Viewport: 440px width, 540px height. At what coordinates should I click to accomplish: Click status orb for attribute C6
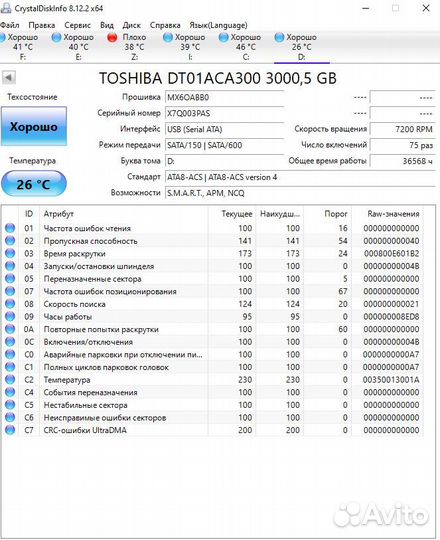[x=10, y=417]
